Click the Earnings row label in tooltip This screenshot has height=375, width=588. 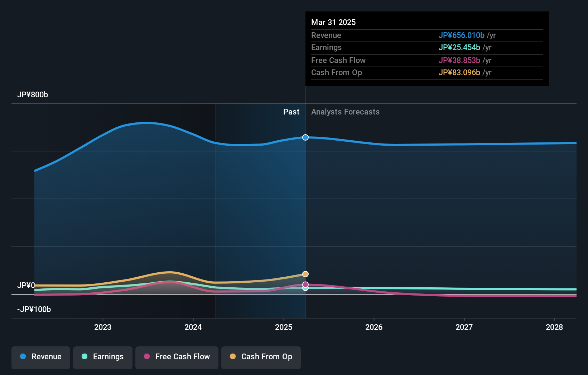326,48
